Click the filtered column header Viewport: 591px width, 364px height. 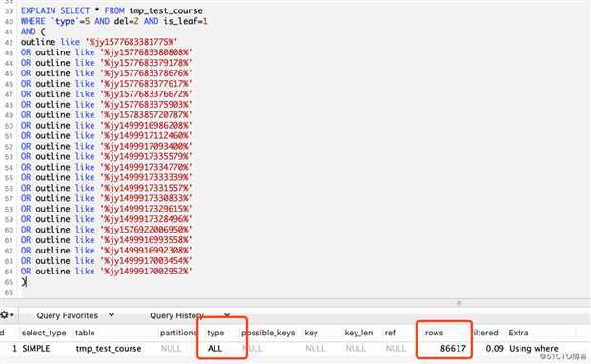pyautogui.click(x=485, y=333)
